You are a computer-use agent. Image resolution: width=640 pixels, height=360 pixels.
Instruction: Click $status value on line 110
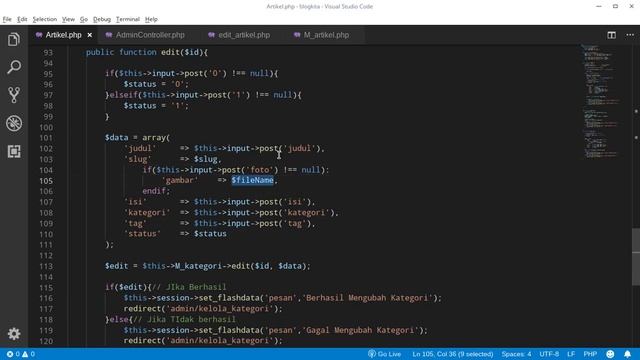click(210, 234)
